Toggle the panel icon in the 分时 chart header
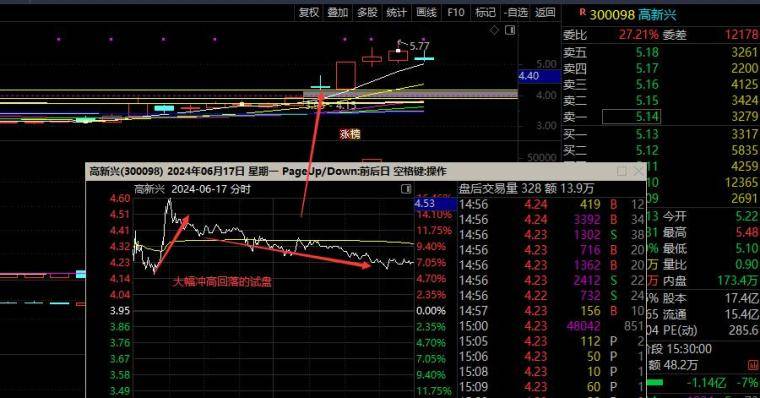 coord(406,189)
